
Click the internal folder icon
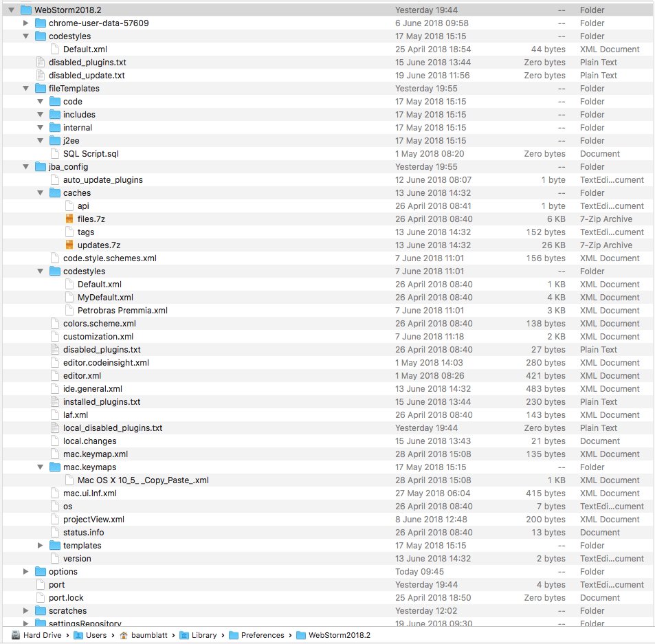click(55, 127)
